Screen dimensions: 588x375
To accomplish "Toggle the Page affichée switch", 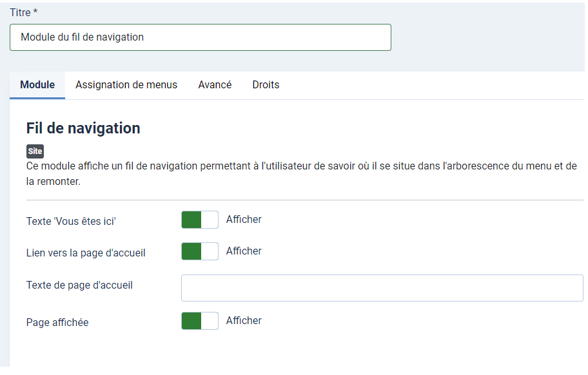I will click(x=200, y=321).
